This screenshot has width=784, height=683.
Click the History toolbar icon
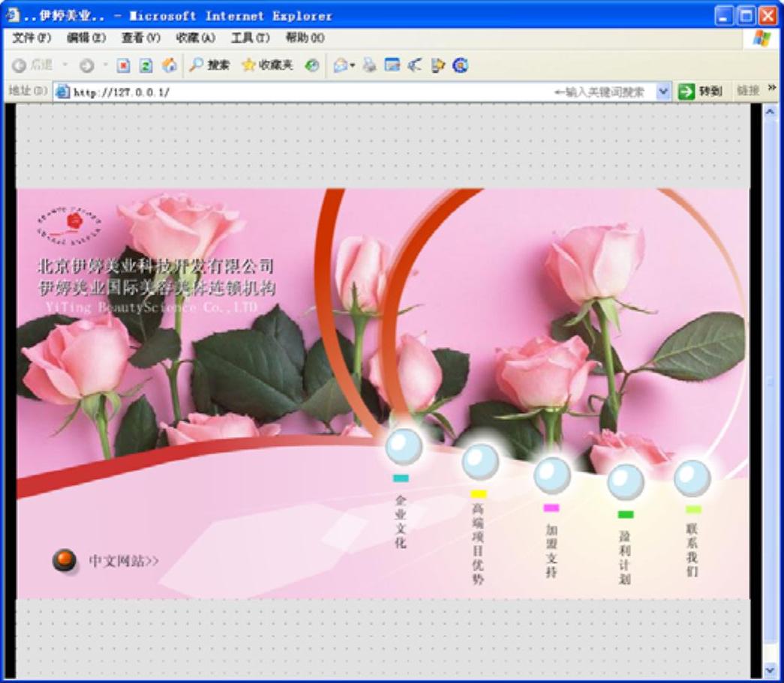(x=311, y=66)
